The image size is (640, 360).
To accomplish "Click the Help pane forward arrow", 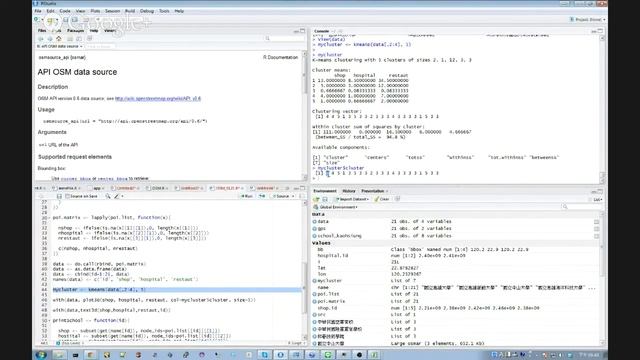I will (49, 39).
